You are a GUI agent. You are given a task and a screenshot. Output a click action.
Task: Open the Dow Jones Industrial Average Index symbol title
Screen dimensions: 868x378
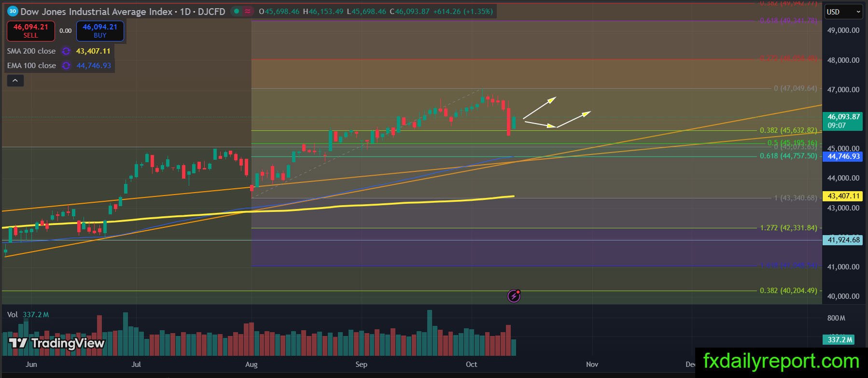click(97, 11)
